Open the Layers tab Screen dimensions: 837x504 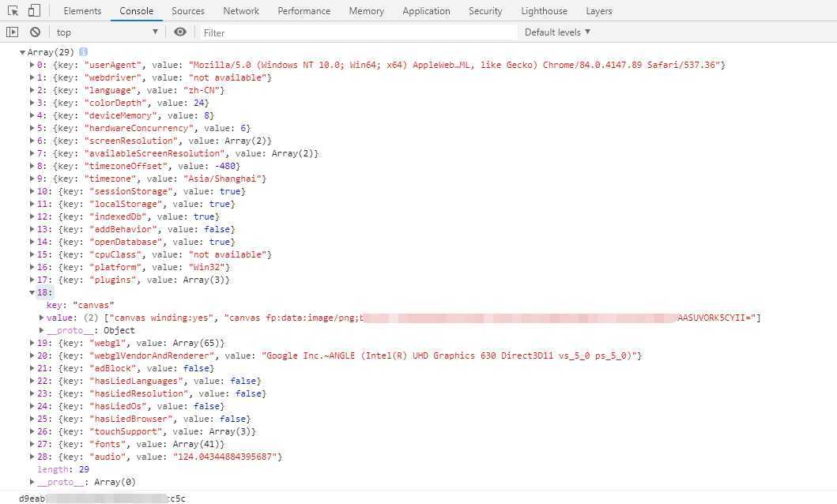599,11
